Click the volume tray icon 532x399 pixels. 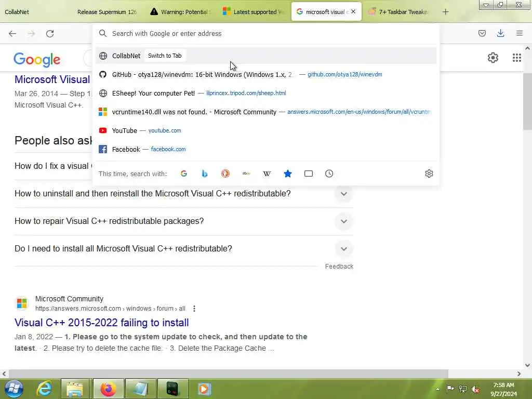475,389
